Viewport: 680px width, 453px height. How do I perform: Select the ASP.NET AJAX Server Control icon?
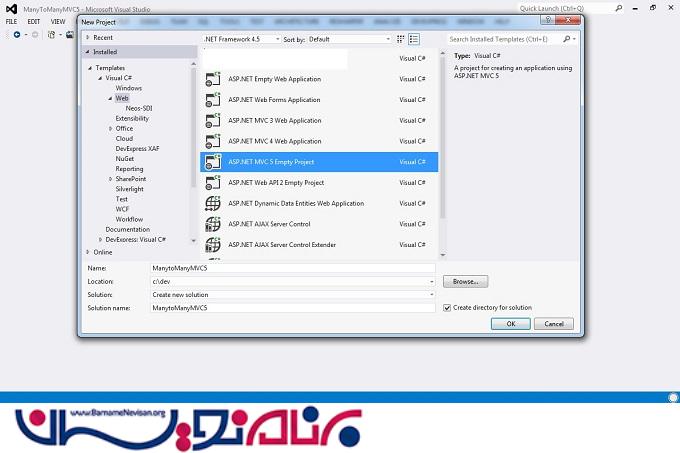[212, 224]
